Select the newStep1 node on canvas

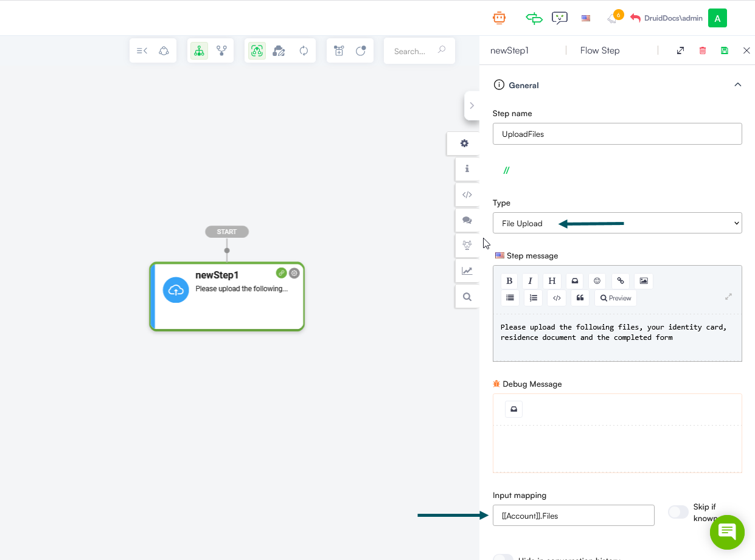(227, 297)
